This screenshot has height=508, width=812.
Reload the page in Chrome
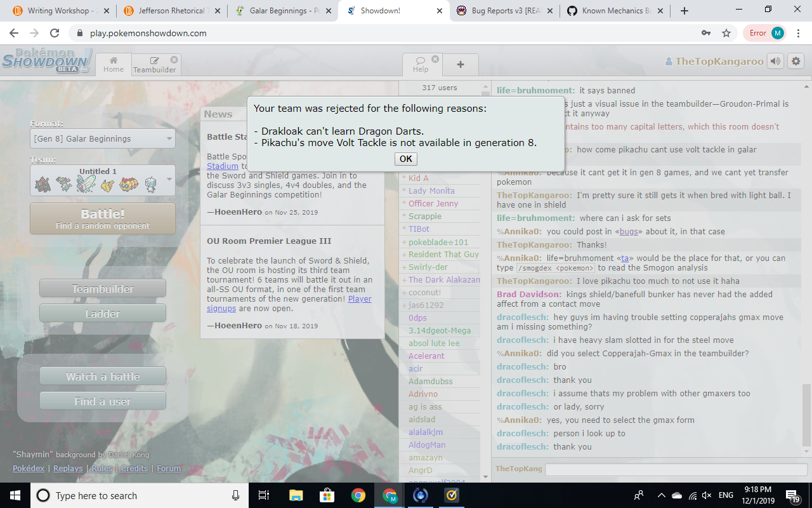click(x=55, y=33)
